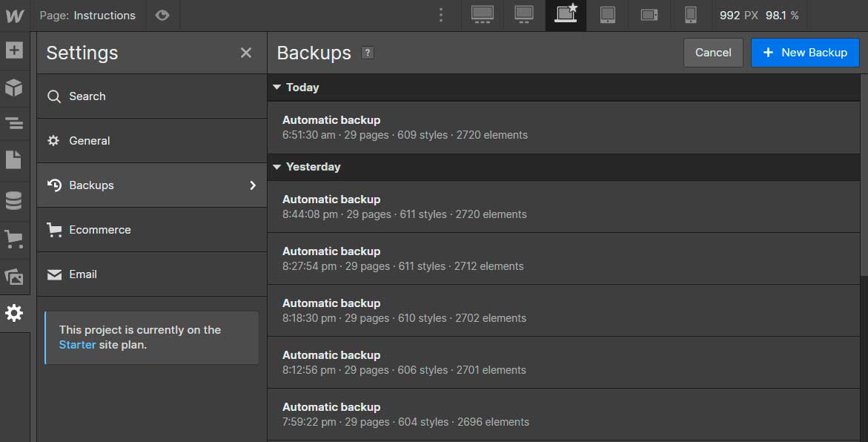Image resolution: width=868 pixels, height=442 pixels.
Task: Collapse the Yesterday backups group
Action: click(277, 167)
